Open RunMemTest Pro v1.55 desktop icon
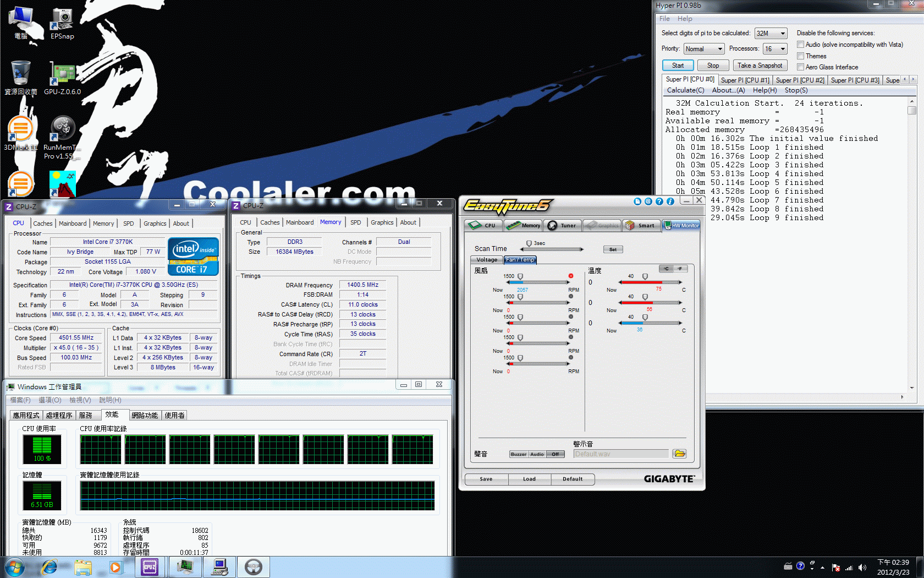Screen dimensions: 924x578 tap(62, 138)
